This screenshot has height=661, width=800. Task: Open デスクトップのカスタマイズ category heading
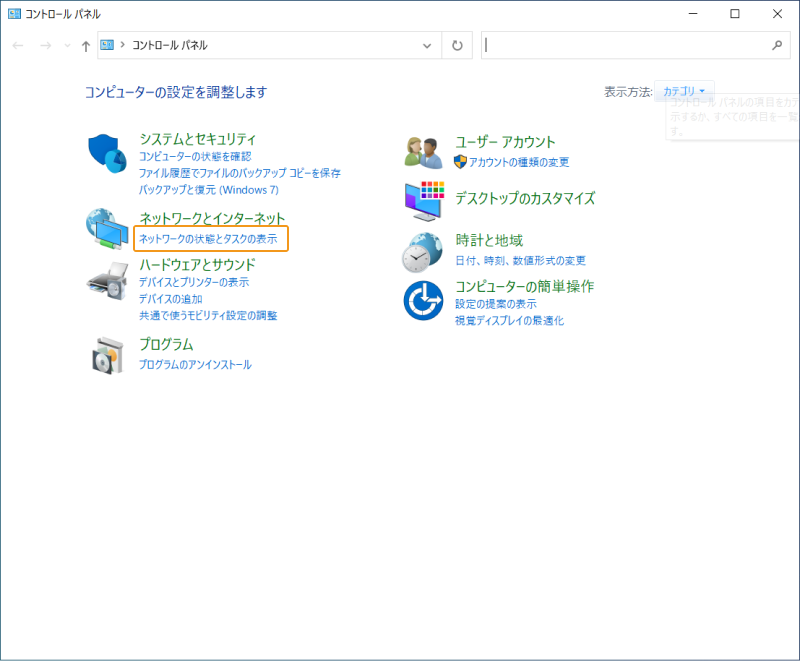pos(525,198)
